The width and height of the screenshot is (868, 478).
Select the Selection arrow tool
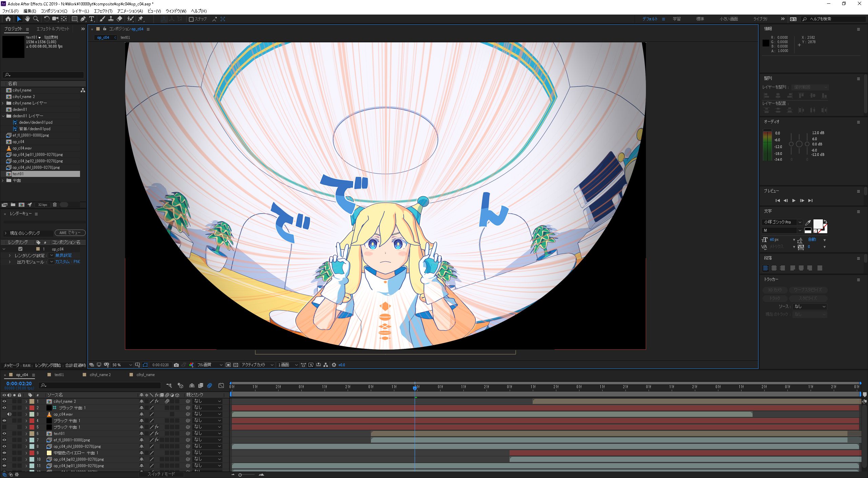point(19,19)
